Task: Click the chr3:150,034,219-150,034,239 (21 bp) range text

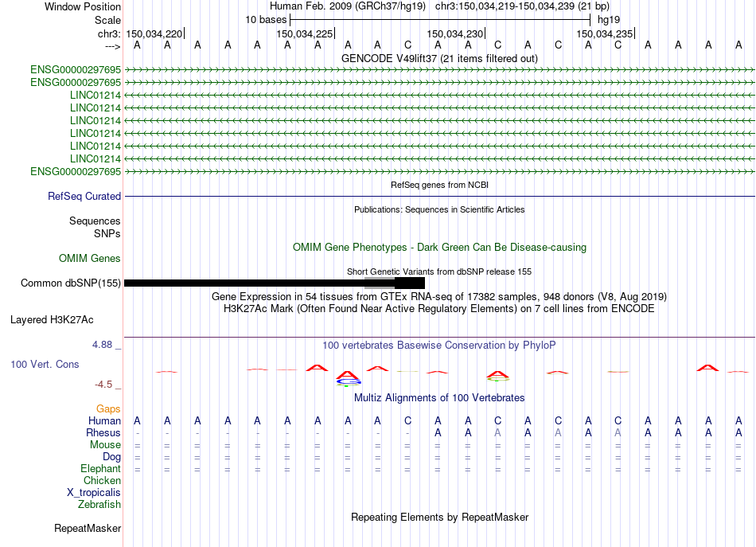Action: (x=522, y=6)
